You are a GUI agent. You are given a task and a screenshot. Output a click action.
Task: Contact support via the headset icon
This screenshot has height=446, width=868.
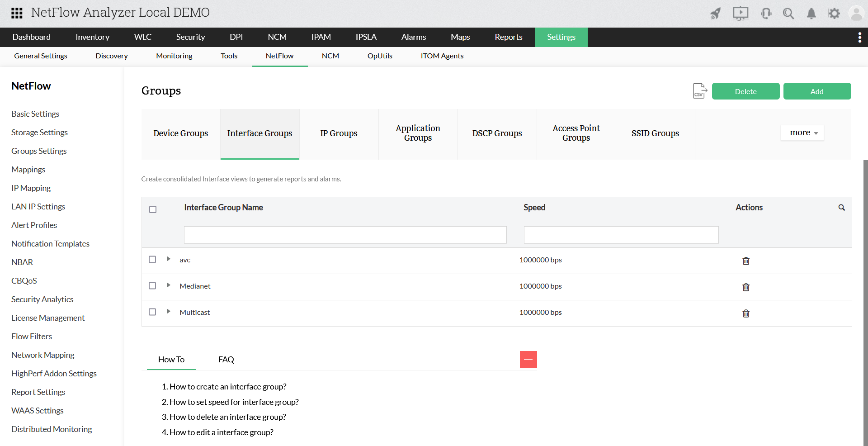tap(766, 14)
